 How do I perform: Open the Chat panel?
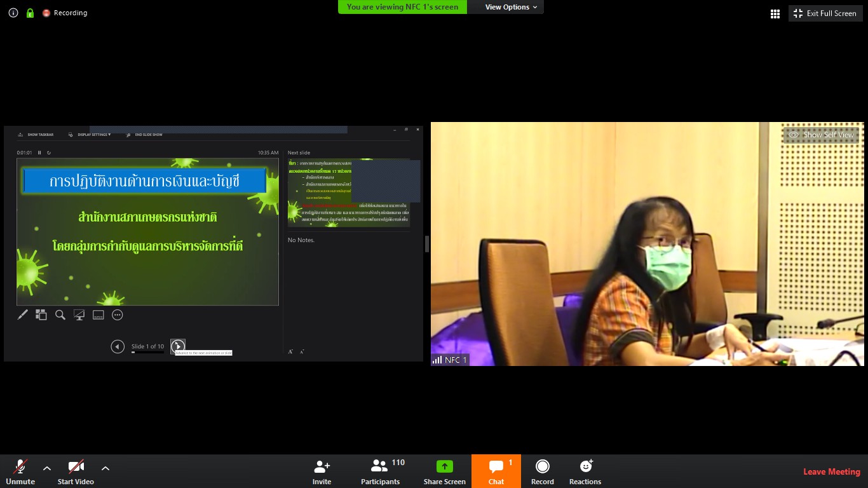(496, 467)
